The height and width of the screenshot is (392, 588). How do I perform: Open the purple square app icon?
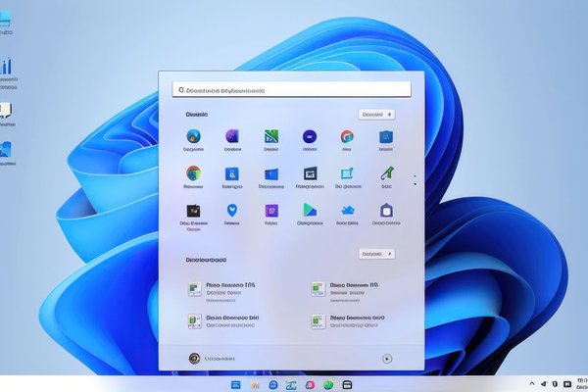[x=271, y=211]
